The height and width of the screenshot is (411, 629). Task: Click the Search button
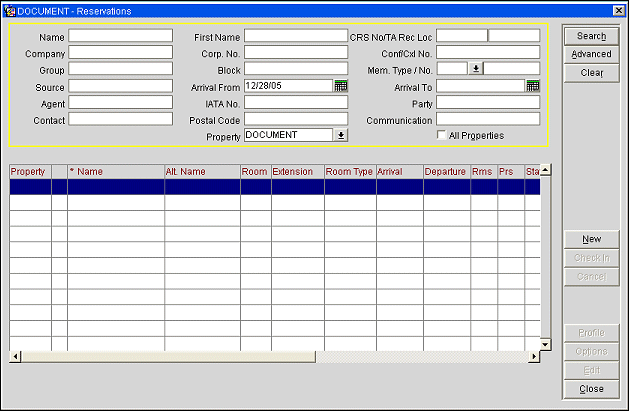tap(591, 36)
